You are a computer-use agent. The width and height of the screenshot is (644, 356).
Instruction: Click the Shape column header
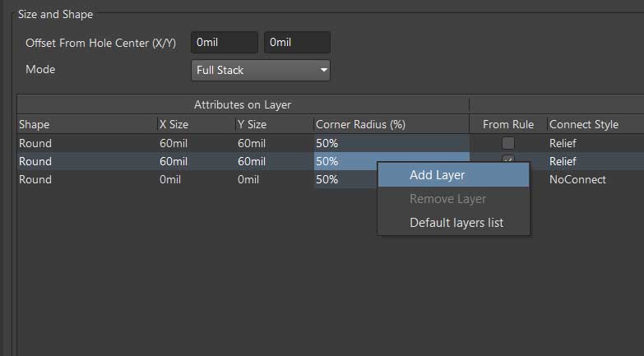(35, 125)
